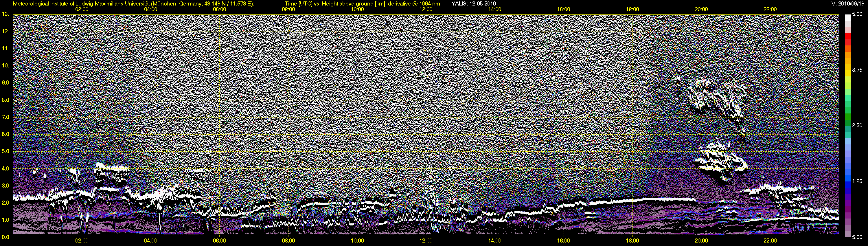Click the 04:00 label on lower time axis

[x=151, y=241]
